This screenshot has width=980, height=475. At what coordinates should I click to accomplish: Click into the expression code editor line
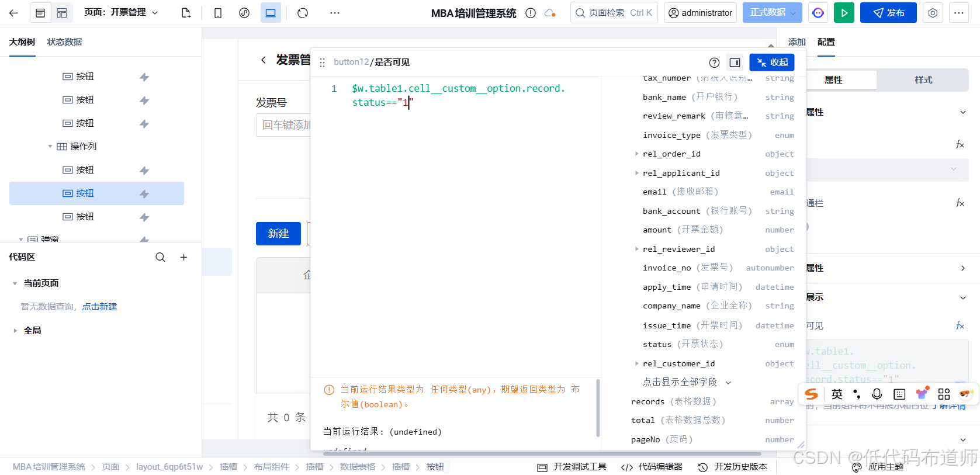(459, 95)
